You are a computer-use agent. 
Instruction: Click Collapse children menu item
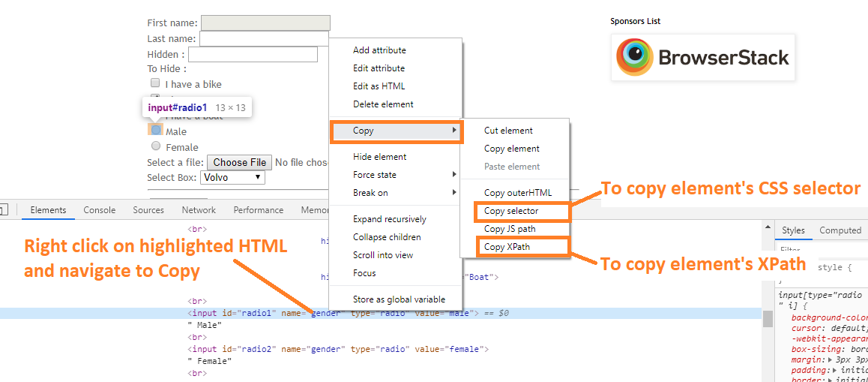pyautogui.click(x=395, y=237)
